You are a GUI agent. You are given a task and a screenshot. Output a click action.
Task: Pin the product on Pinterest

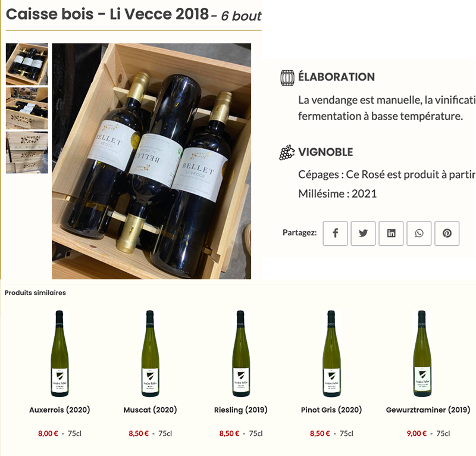pos(447,233)
